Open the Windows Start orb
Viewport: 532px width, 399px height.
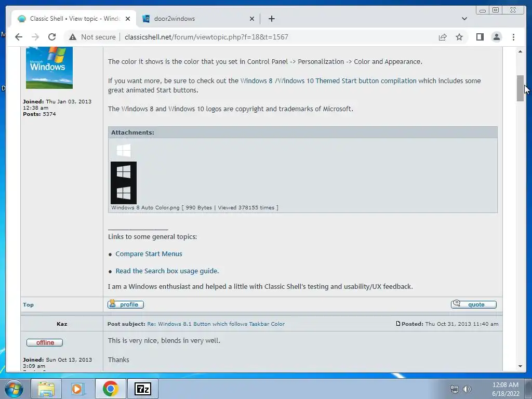(x=14, y=389)
